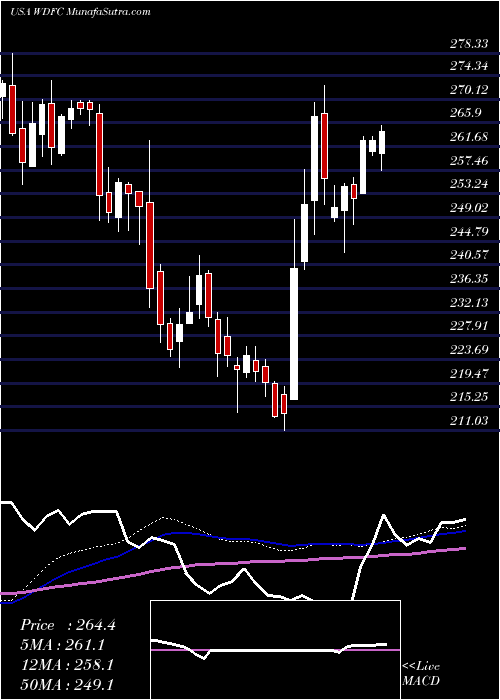Click the 227.91 price level label
The image size is (500, 700).
coord(468,326)
